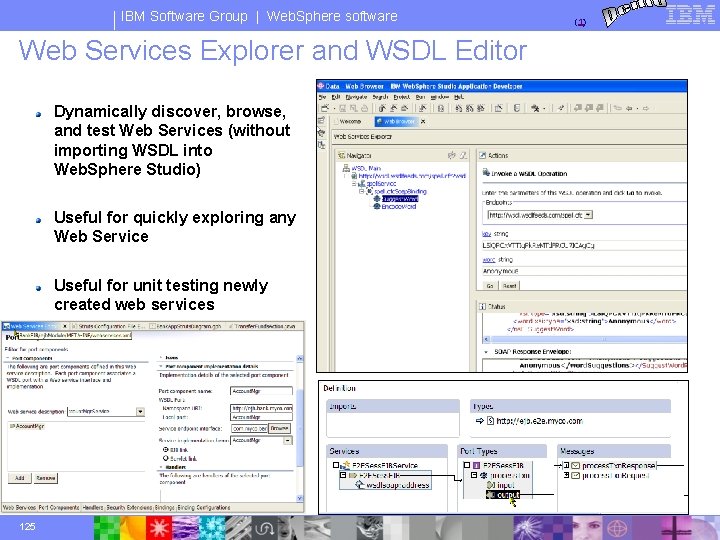This screenshot has width=720, height=540.
Task: Open the Navigate menu
Action: (356, 97)
